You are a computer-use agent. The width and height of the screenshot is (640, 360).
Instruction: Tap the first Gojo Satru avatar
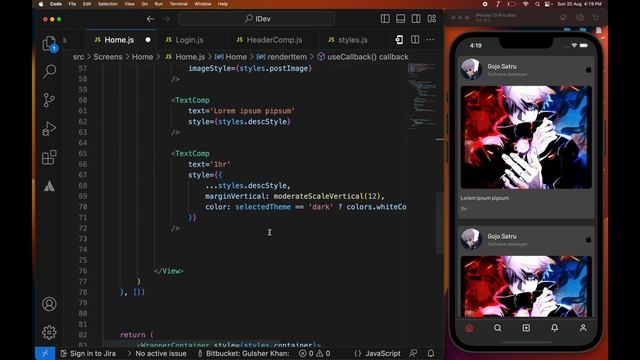coord(471,69)
